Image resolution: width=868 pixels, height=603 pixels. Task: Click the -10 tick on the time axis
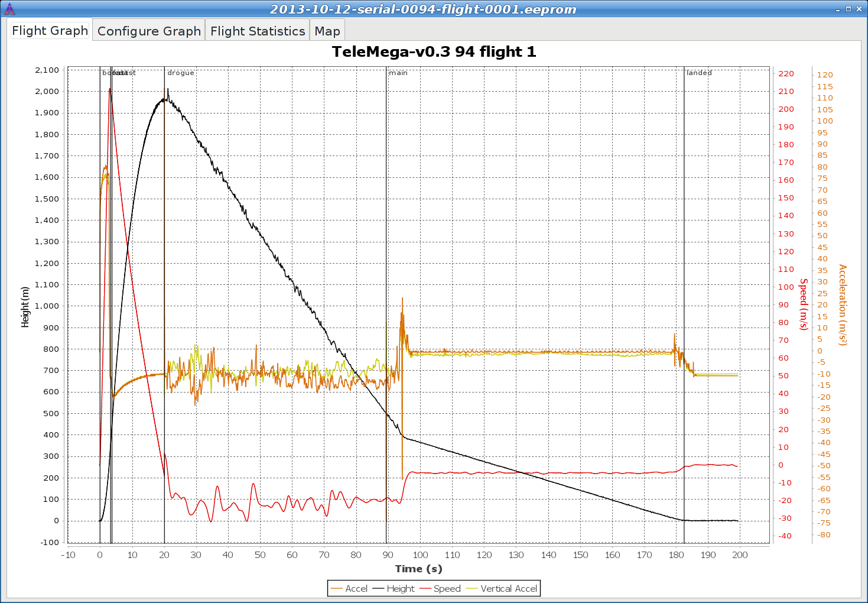click(68, 555)
